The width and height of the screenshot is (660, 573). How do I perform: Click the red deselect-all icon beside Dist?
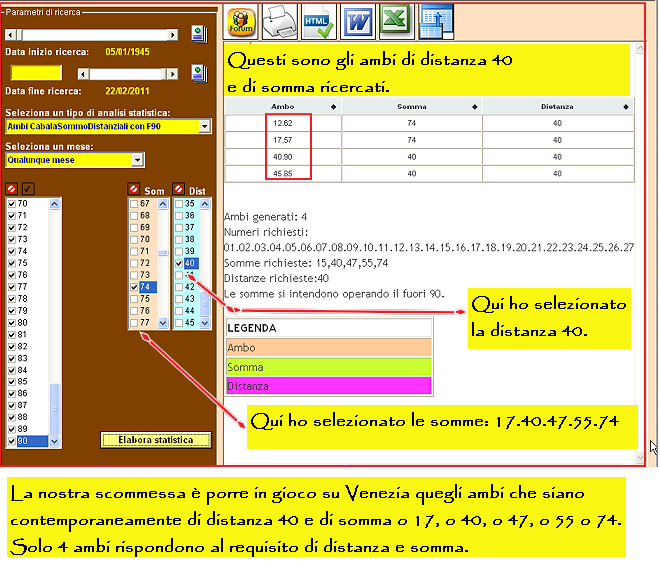pyautogui.click(x=180, y=190)
